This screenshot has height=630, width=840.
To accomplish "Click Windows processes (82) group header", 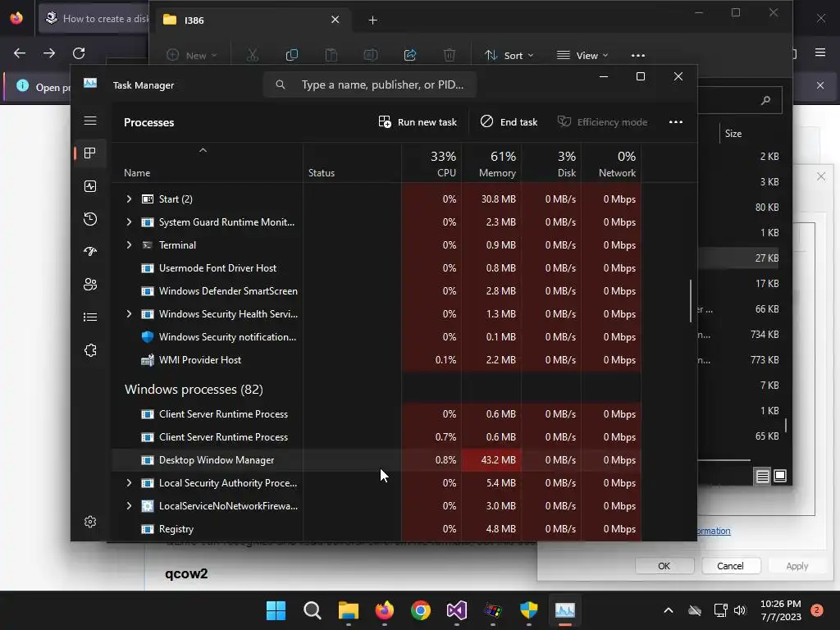I will [x=194, y=390].
